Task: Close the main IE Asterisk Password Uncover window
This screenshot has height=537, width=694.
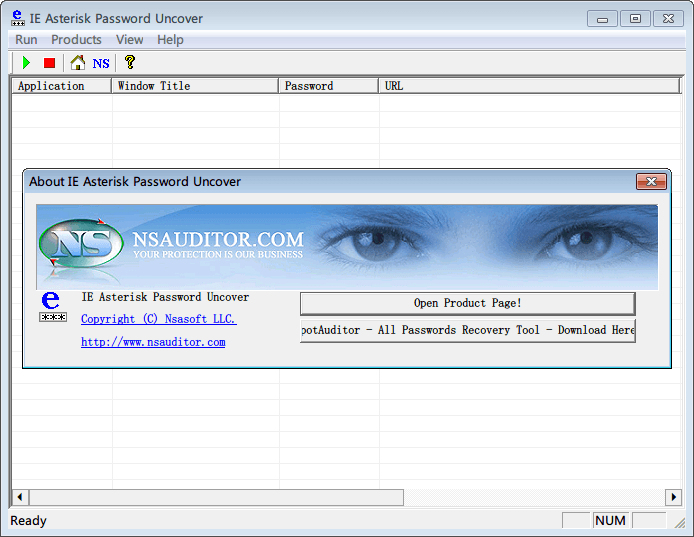Action: 668,19
